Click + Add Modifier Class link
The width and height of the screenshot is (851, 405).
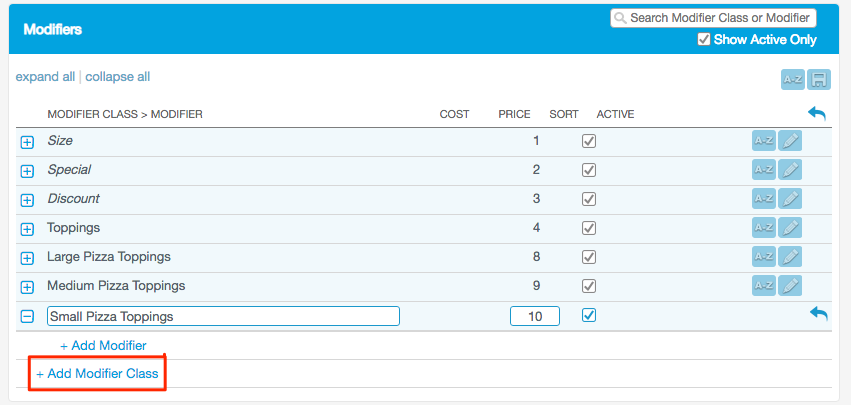tap(97, 374)
